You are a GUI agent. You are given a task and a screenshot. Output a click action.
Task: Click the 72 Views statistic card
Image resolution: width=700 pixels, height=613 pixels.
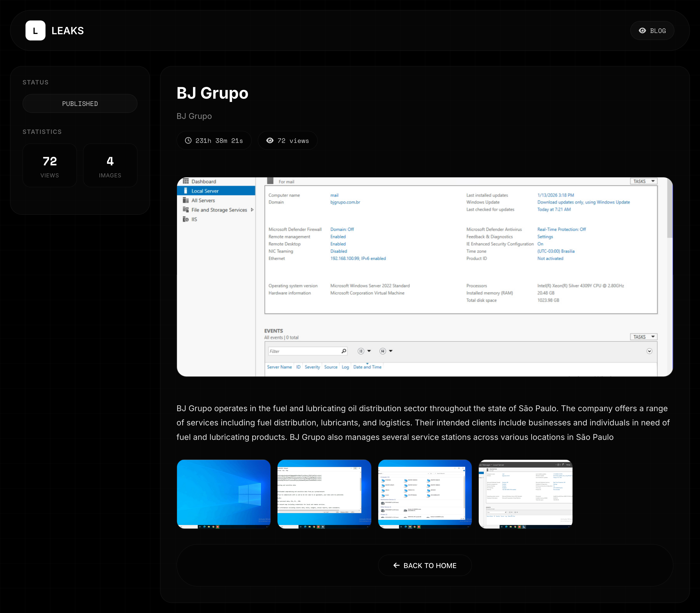pyautogui.click(x=50, y=166)
